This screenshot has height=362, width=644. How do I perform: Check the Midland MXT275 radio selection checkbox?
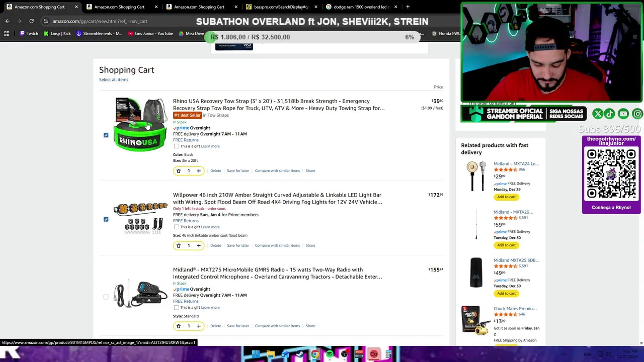106,297
